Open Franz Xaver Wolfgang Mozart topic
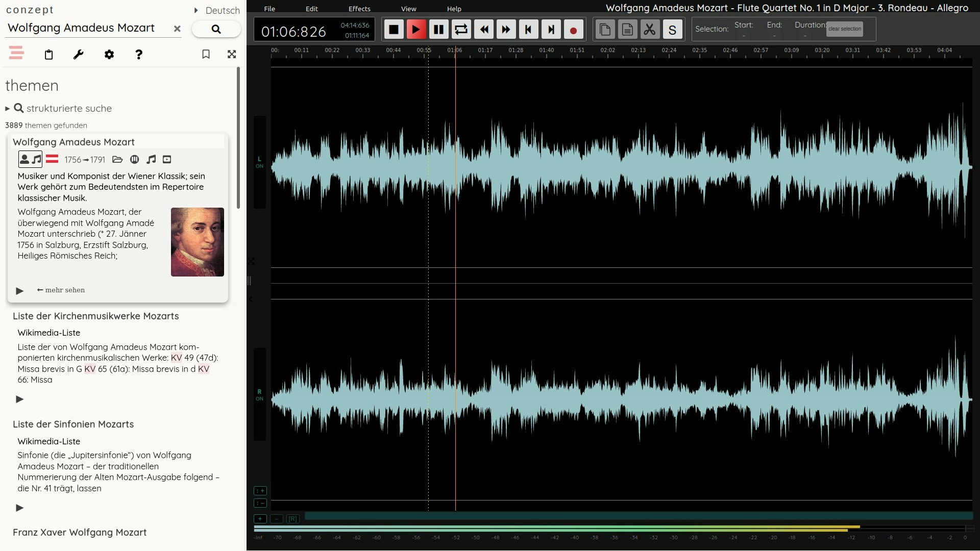 (80, 532)
